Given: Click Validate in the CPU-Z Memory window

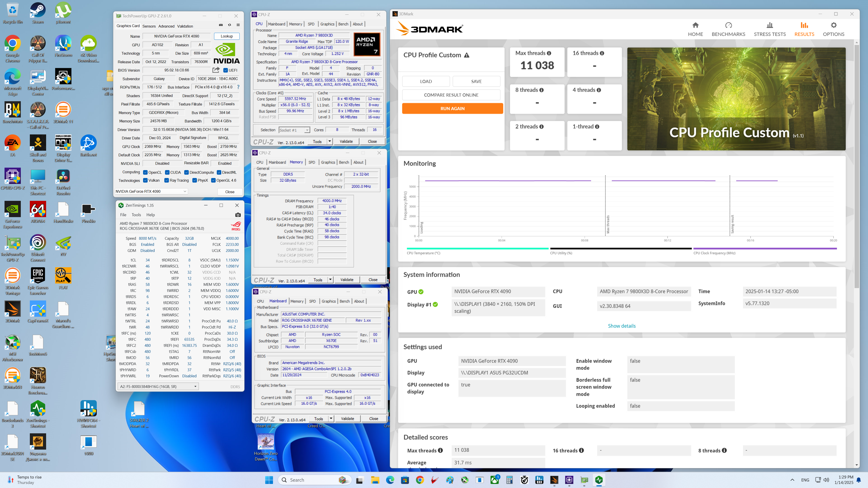Looking at the screenshot, I should pyautogui.click(x=347, y=279).
